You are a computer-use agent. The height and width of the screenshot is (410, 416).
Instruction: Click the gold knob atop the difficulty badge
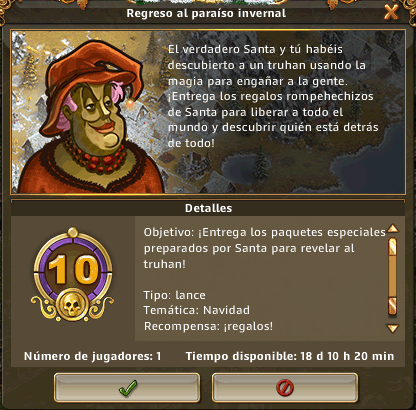point(73,232)
